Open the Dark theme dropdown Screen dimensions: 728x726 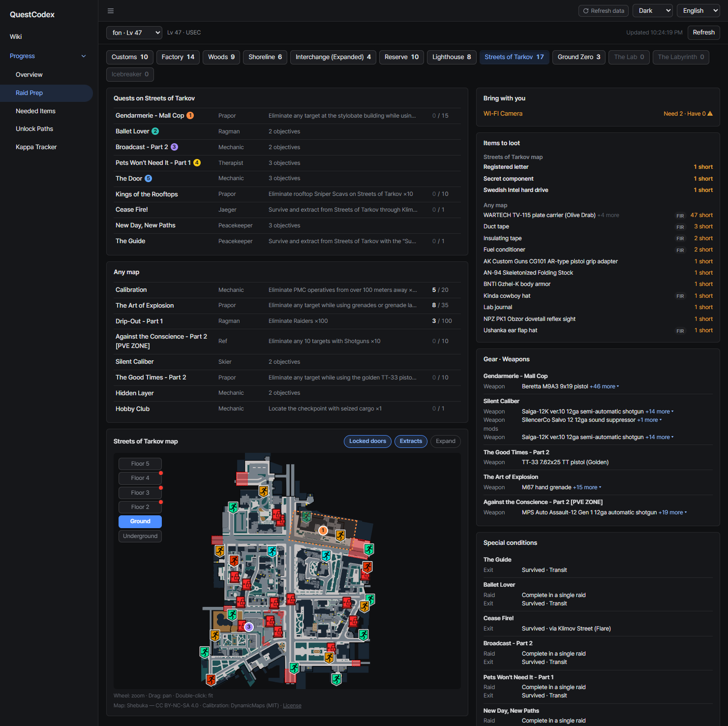coord(653,11)
